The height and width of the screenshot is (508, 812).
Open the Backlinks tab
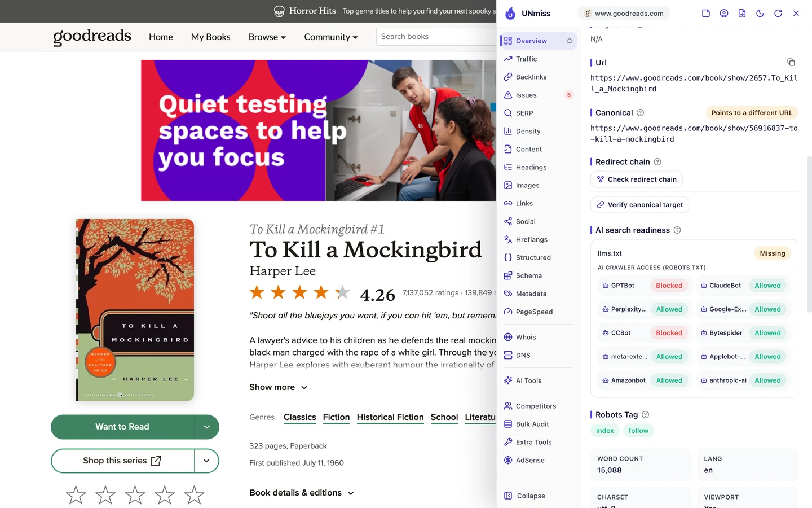[539, 77]
